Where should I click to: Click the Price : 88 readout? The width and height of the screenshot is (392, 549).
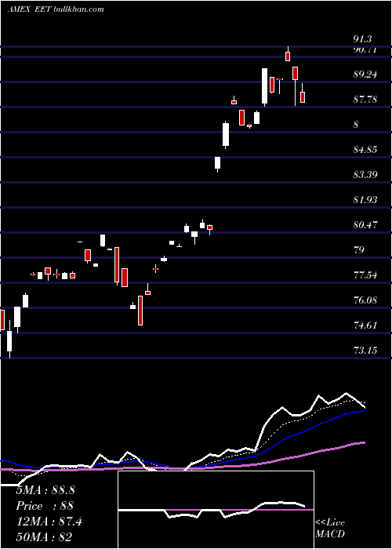pyautogui.click(x=45, y=506)
